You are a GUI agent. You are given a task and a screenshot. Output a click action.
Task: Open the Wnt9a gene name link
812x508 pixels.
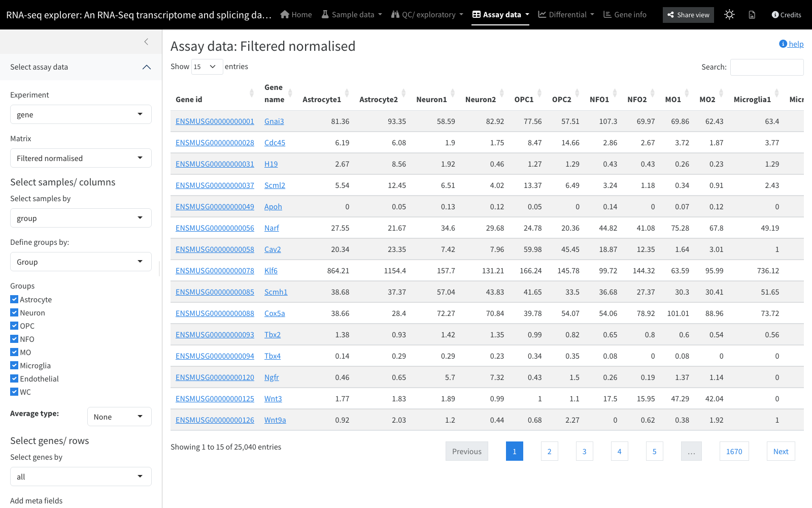(275, 420)
